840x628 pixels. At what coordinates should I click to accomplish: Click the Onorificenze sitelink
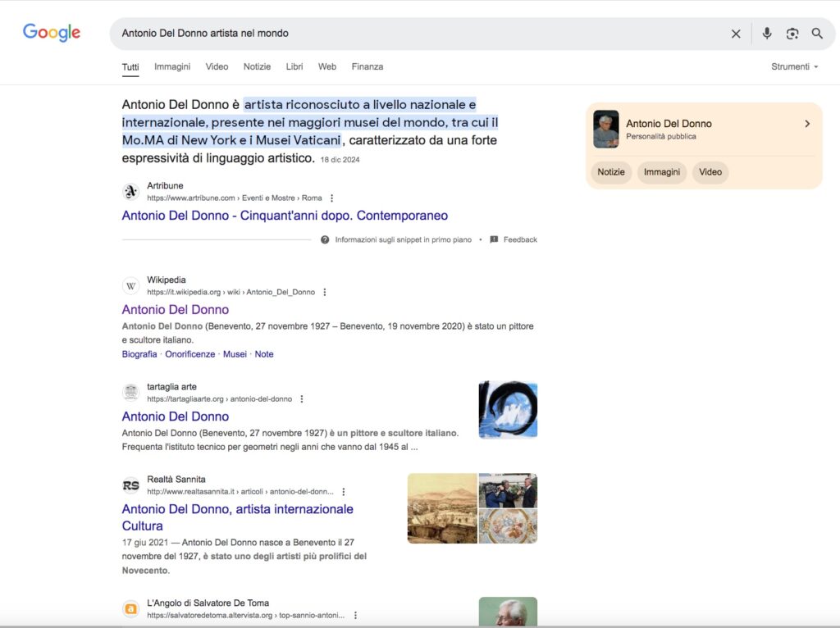(x=189, y=354)
